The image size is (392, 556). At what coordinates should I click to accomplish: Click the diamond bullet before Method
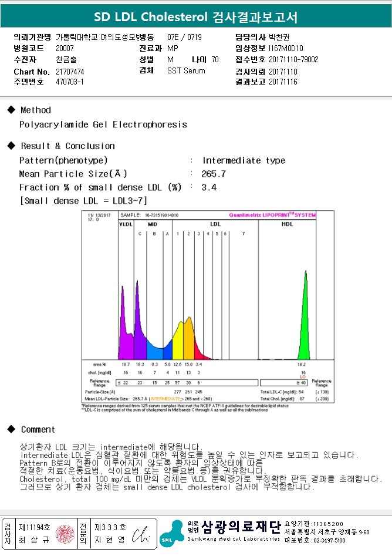[x=11, y=110]
